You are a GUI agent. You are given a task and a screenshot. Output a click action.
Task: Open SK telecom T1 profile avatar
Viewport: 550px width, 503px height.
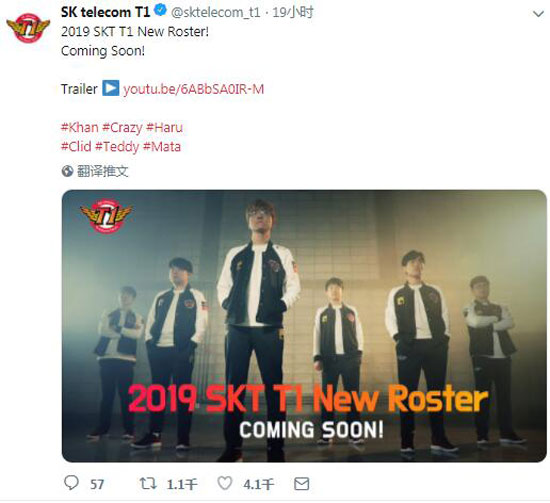28,28
